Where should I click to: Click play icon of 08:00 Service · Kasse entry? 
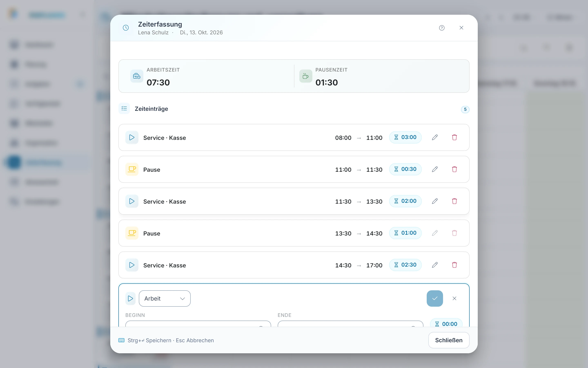point(132,138)
